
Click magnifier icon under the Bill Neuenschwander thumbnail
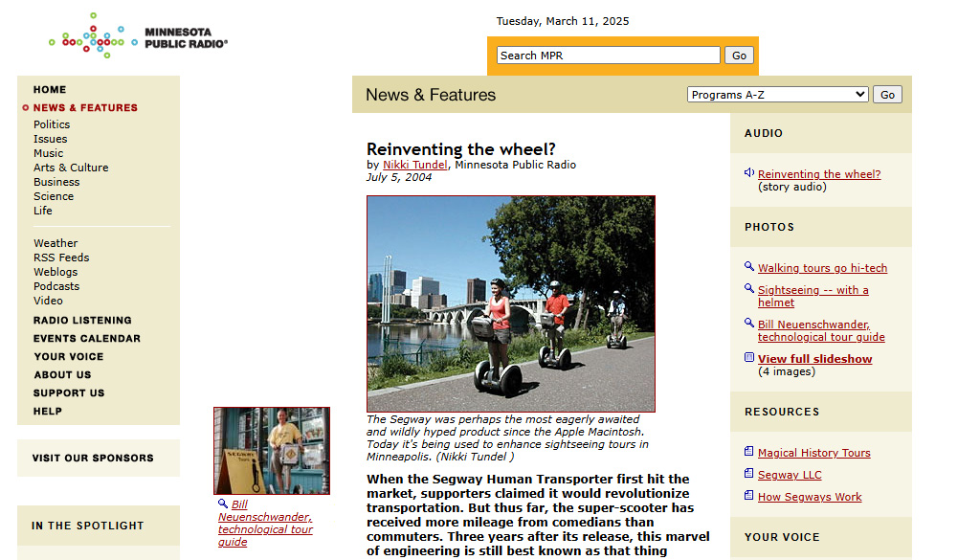click(x=223, y=504)
